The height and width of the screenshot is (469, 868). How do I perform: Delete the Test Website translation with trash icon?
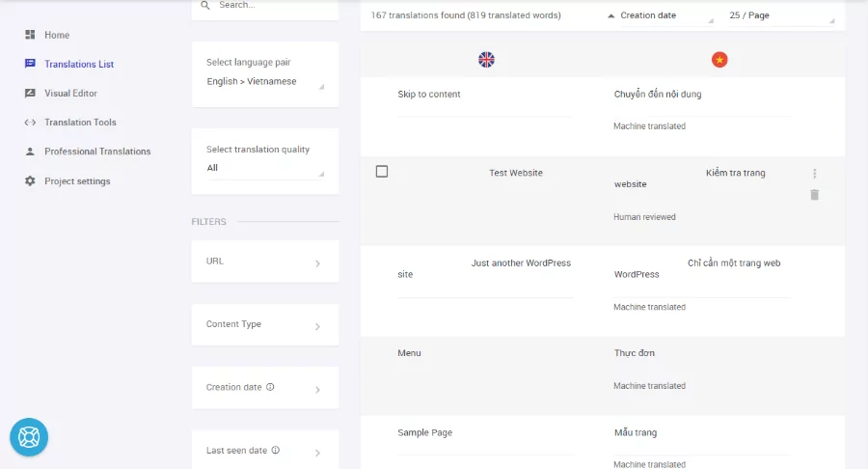(814, 195)
